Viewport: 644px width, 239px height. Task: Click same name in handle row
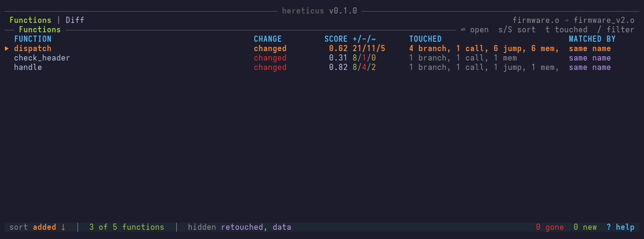[x=590, y=67]
